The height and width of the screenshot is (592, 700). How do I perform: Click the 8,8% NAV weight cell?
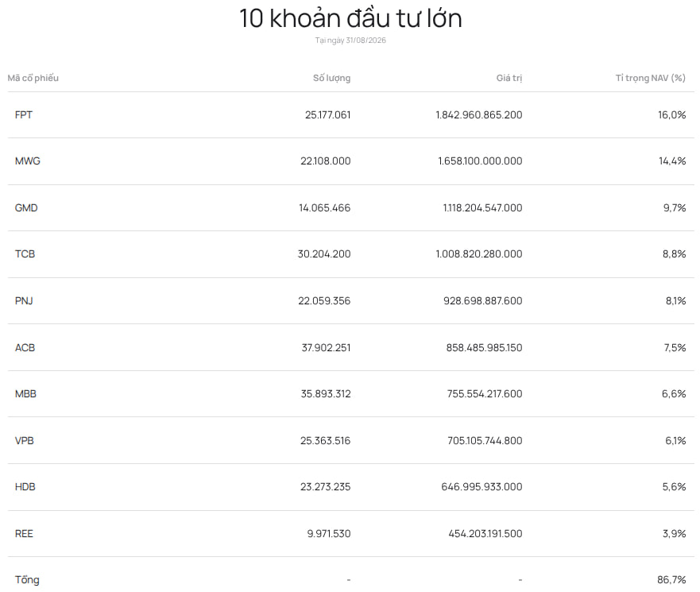674,253
